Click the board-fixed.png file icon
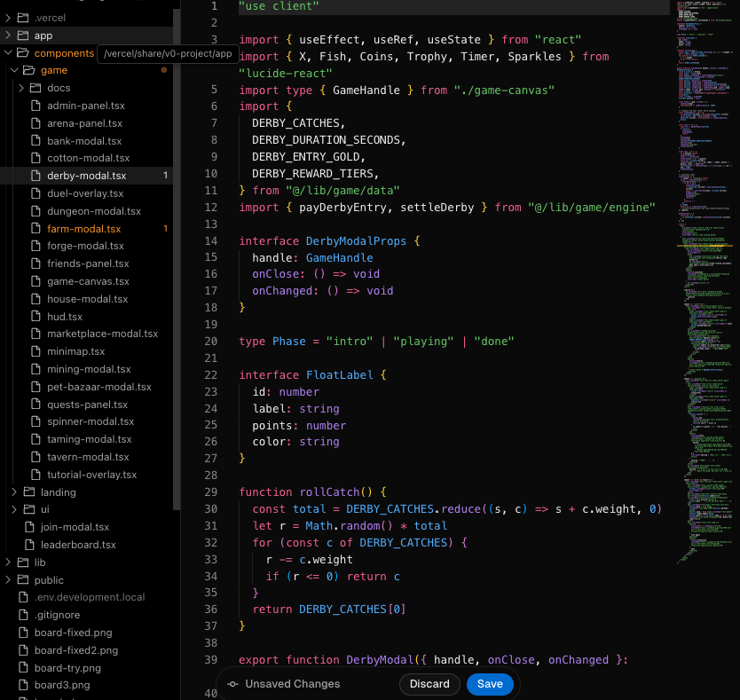This screenshot has height=700, width=740. pos(23,633)
